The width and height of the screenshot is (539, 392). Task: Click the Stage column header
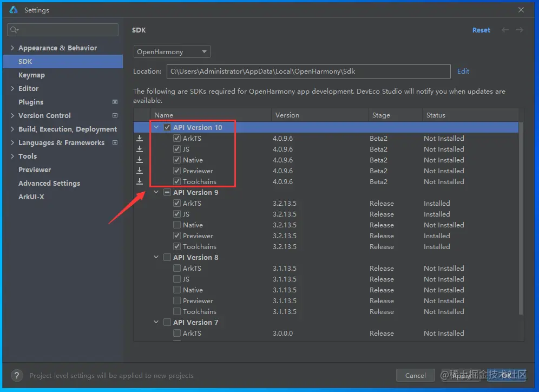(395, 115)
